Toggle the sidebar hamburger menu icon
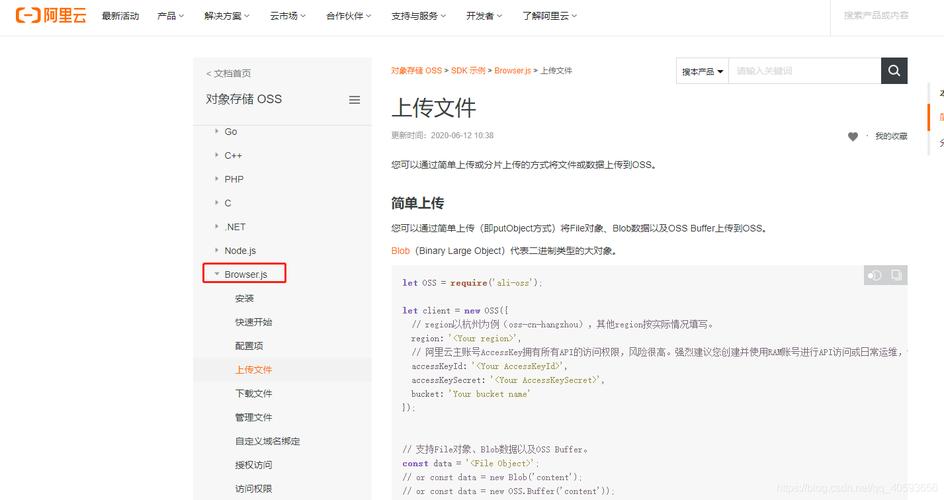This screenshot has height=500, width=944. tap(355, 100)
